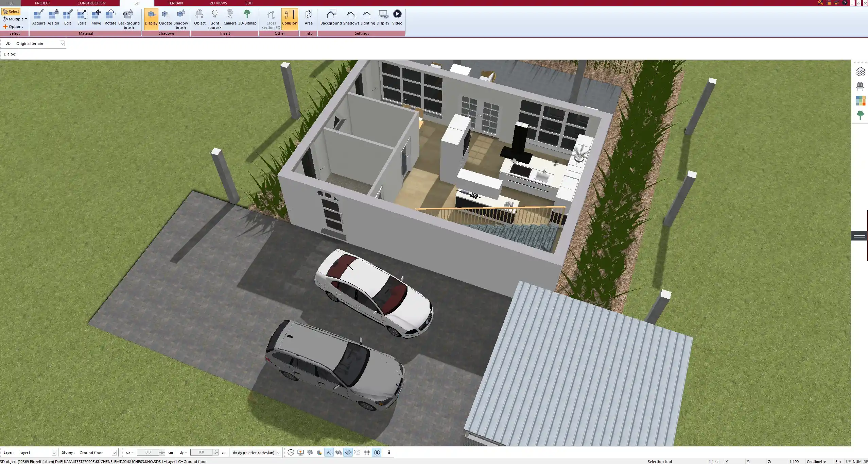Image resolution: width=868 pixels, height=464 pixels.
Task: Open Display settings with monitor icon
Action: click(383, 18)
